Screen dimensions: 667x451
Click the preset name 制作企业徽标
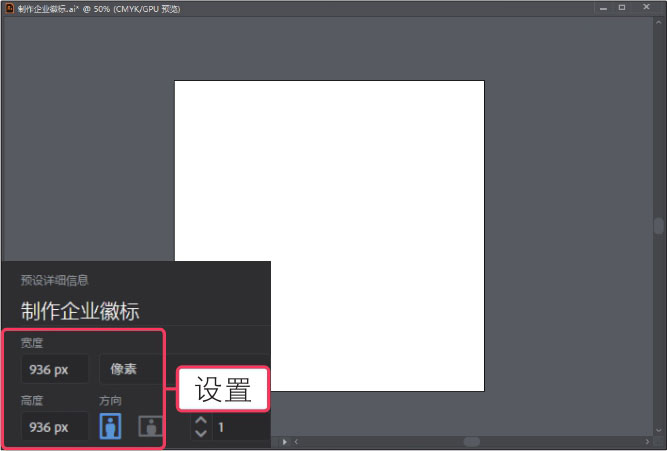80,311
